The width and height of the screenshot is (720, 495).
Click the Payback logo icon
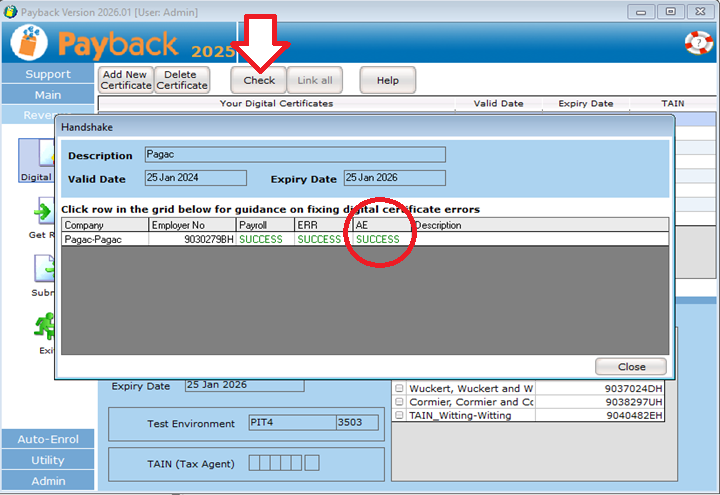(x=30, y=45)
